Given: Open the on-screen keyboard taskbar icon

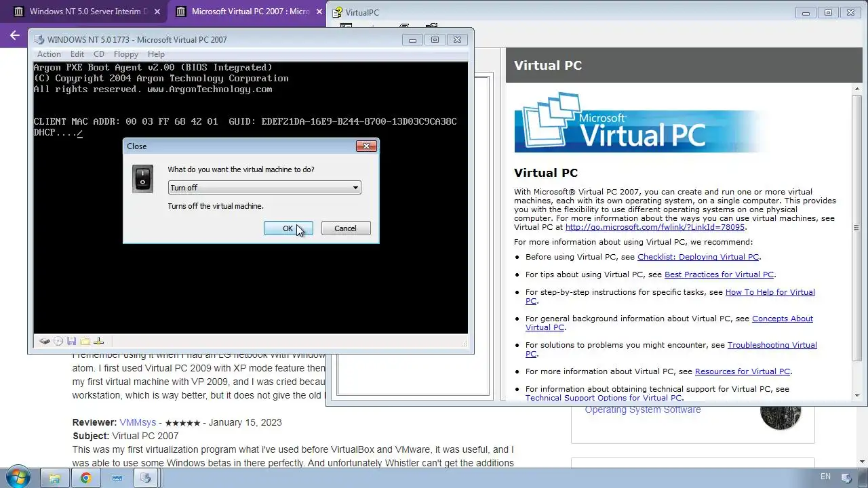Looking at the screenshot, I should click(x=117, y=478).
